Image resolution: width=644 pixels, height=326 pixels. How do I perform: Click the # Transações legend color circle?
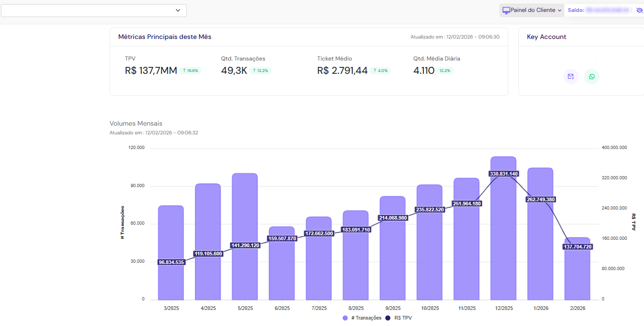click(x=345, y=318)
